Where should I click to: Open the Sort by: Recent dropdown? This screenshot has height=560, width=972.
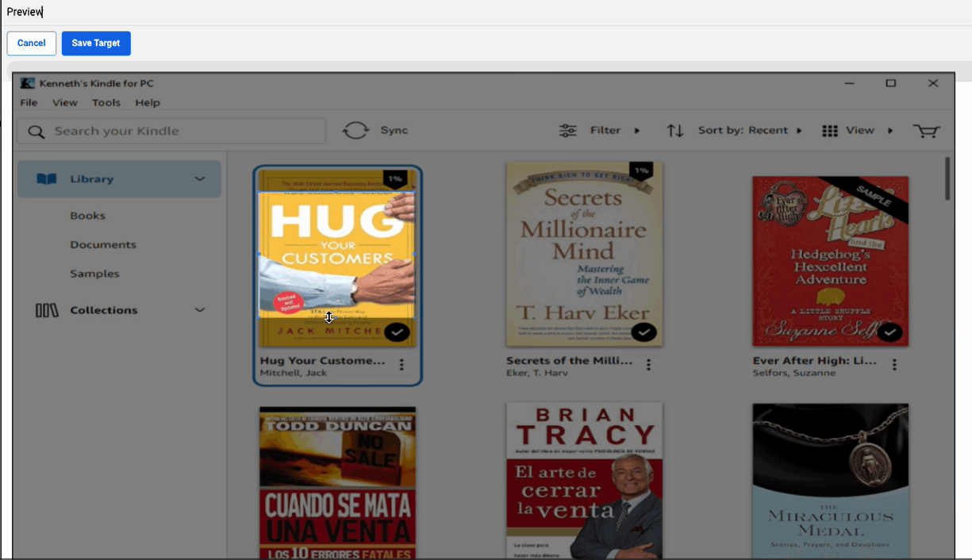(x=749, y=131)
